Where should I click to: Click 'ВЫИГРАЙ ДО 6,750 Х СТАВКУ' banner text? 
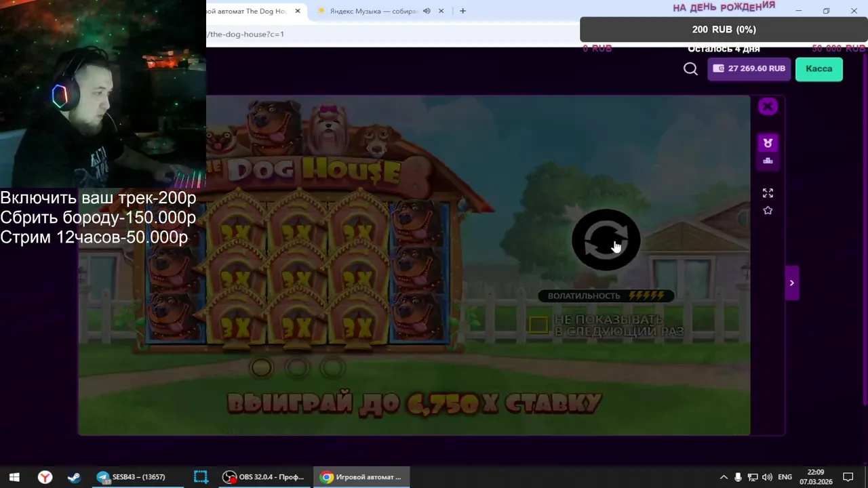point(414,404)
